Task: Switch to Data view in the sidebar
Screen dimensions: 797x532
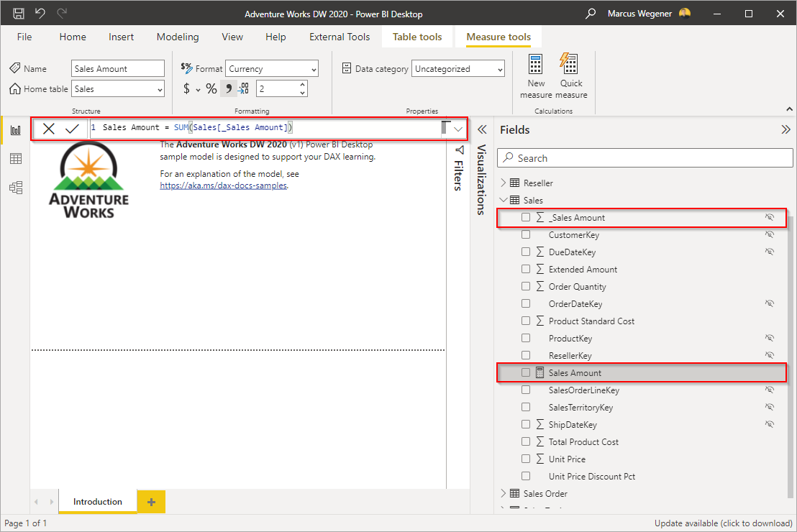Action: [16, 159]
